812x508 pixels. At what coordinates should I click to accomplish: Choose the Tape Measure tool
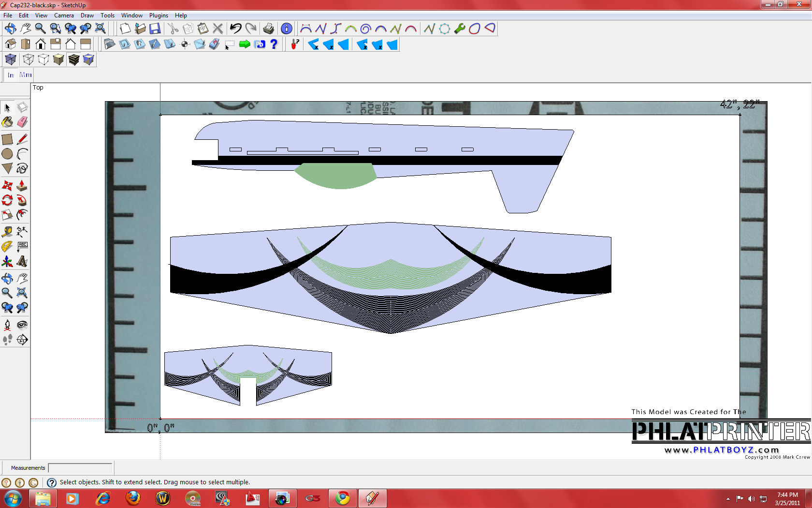pyautogui.click(x=7, y=232)
